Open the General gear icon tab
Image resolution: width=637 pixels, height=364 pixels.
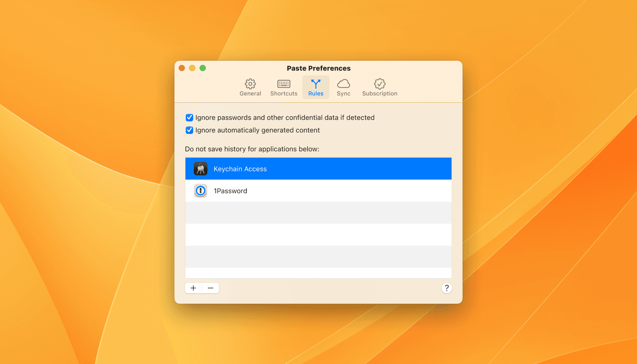click(250, 87)
